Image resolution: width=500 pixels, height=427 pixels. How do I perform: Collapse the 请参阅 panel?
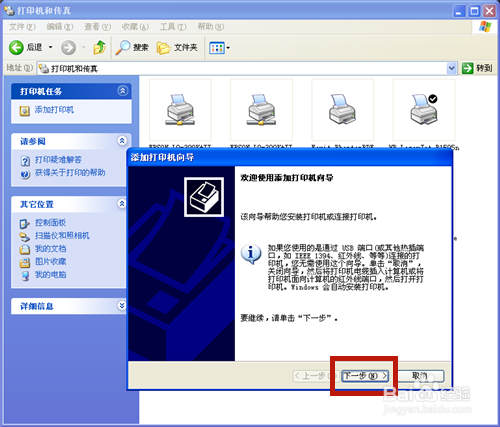pos(122,141)
